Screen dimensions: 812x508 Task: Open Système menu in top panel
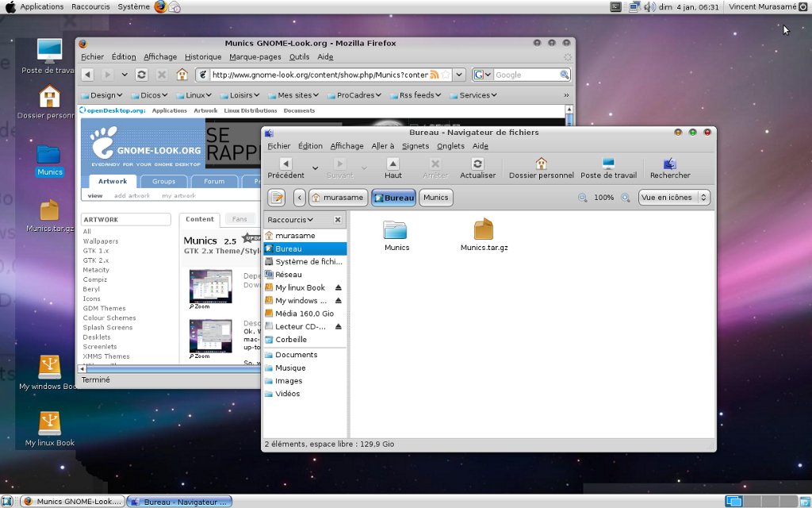point(133,6)
